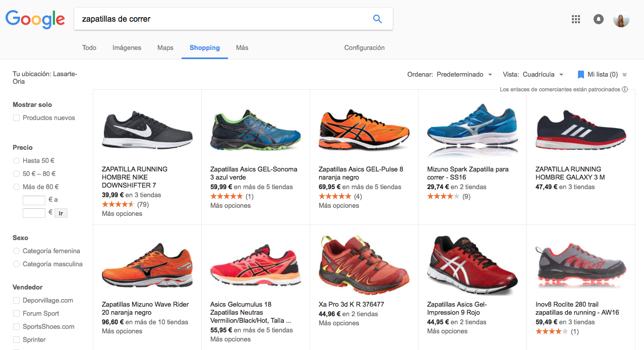Image resolution: width=644 pixels, height=350 pixels.
Task: Click the minimum price input field
Action: [x=34, y=200]
